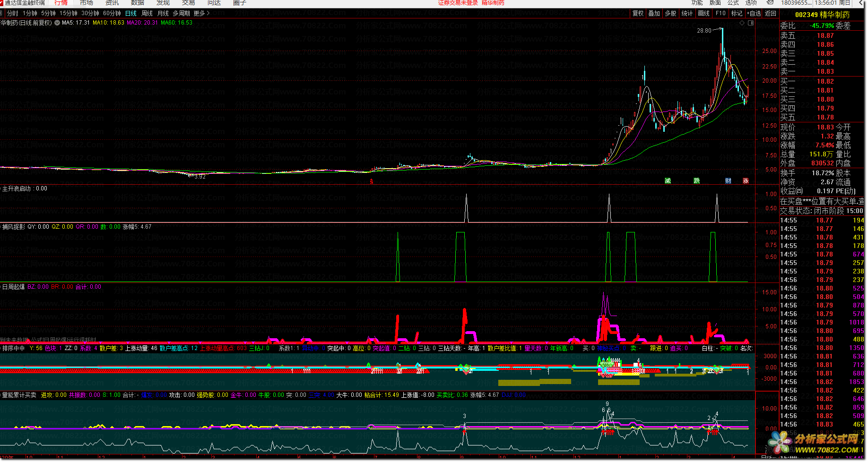Select the 1分钟 period
The height and width of the screenshot is (462, 868).
click(30, 13)
